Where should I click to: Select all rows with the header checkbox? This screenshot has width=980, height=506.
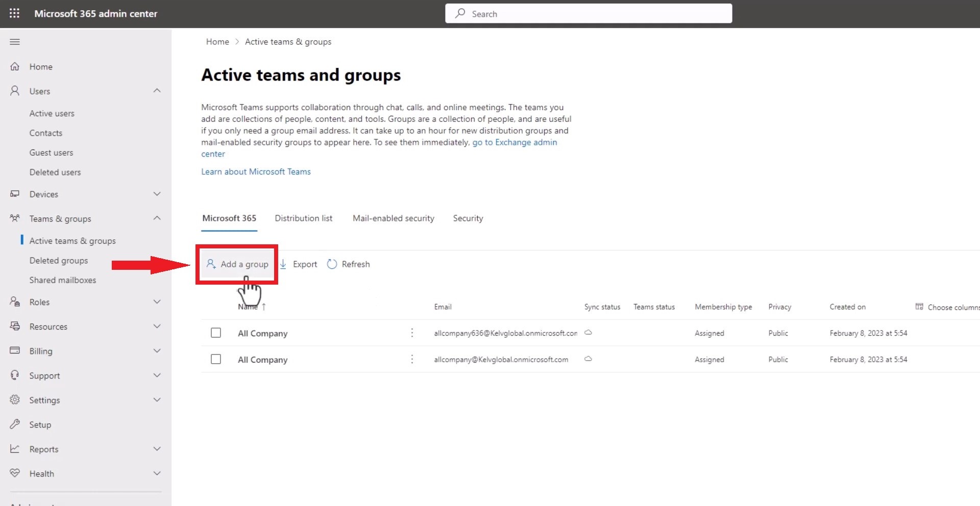[x=215, y=307]
